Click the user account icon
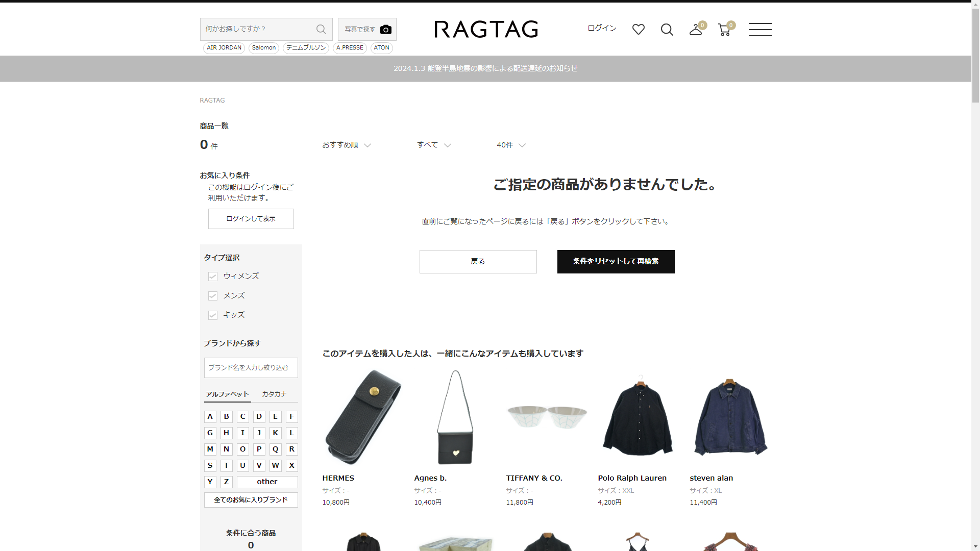Image resolution: width=980 pixels, height=551 pixels. [695, 30]
